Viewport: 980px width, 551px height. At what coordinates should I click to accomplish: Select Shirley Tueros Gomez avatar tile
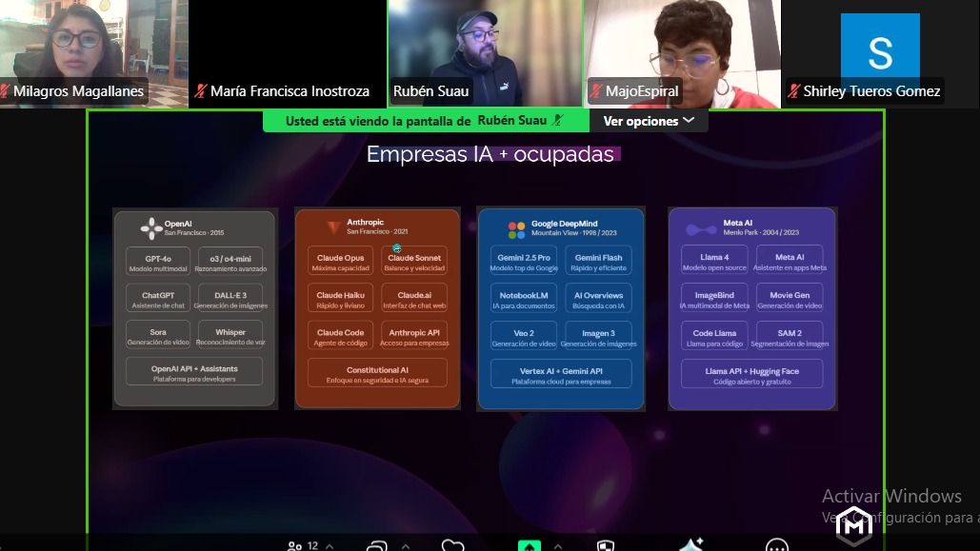(x=880, y=53)
